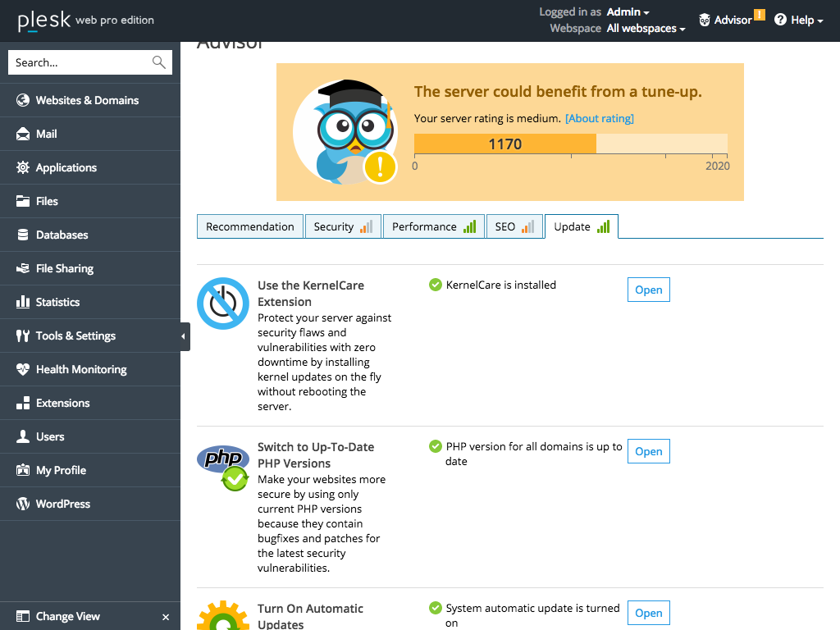
Task: Switch to the Security tab
Action: tap(342, 226)
